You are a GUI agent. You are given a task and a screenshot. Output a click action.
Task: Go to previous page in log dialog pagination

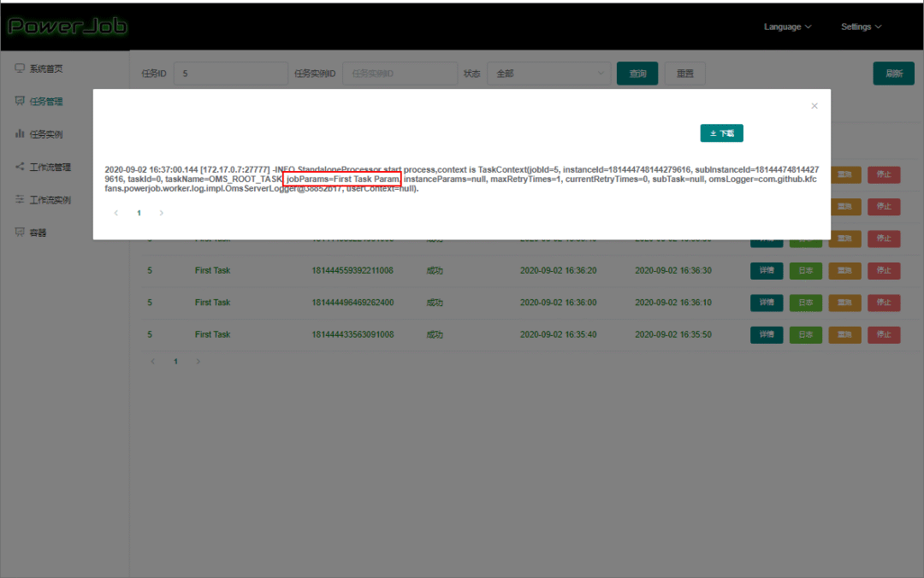coord(116,213)
